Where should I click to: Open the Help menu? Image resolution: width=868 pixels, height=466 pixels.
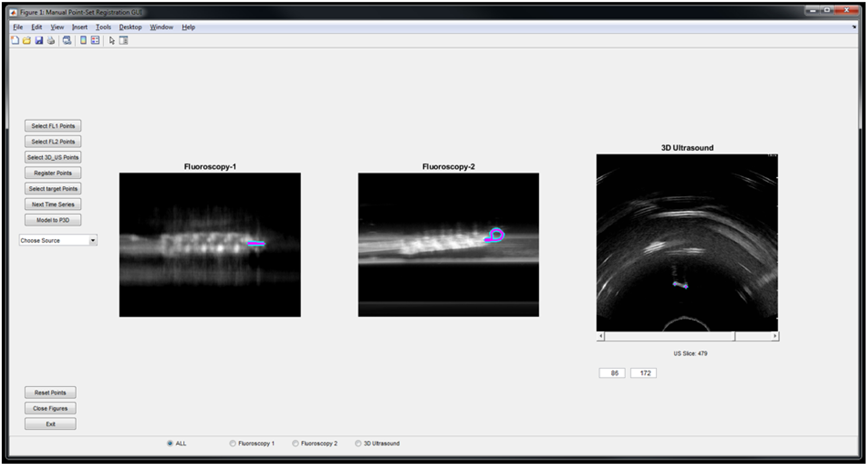coord(188,27)
